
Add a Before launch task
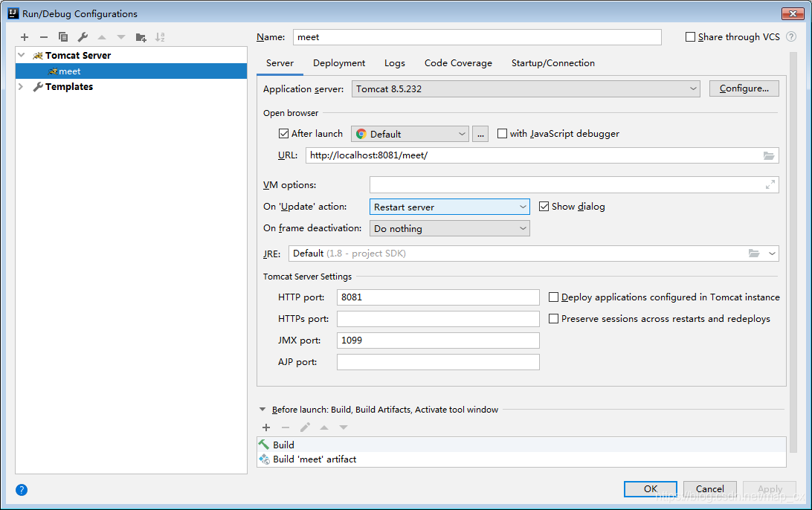pos(266,427)
